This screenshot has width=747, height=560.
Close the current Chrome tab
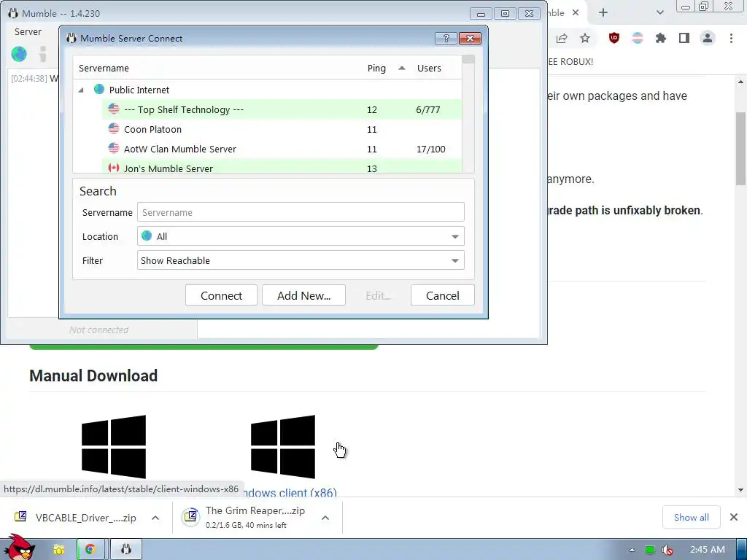coord(576,13)
